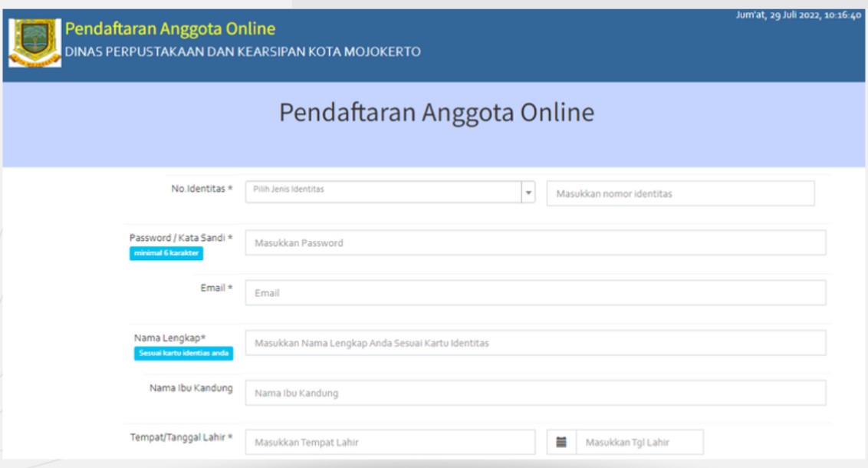Select the Email input field
868x468 pixels.
[x=535, y=293]
